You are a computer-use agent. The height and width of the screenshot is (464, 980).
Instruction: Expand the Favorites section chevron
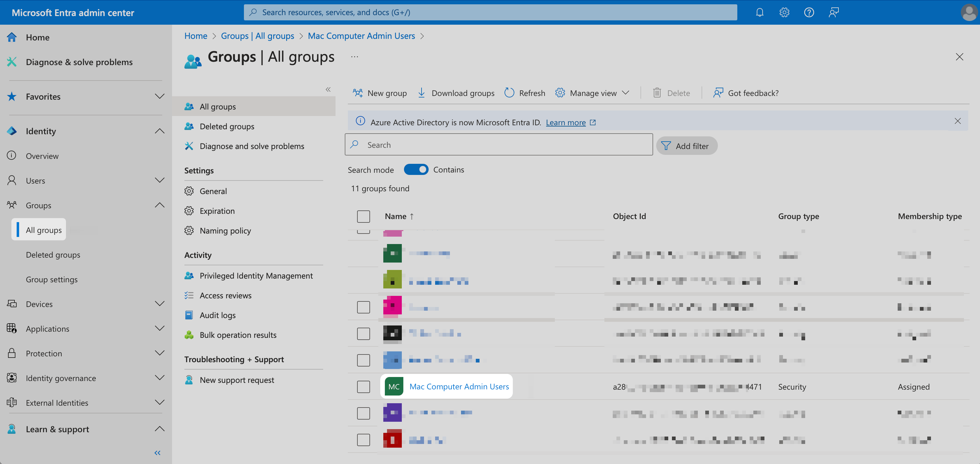160,96
